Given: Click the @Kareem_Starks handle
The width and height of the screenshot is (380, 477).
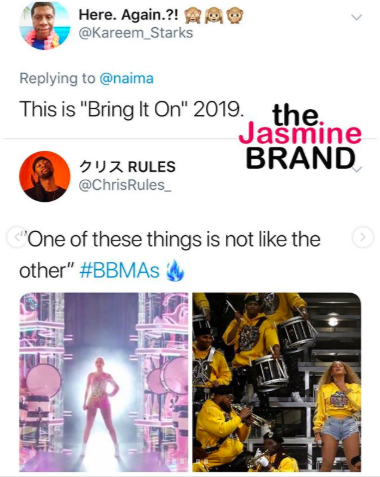Looking at the screenshot, I should [136, 33].
